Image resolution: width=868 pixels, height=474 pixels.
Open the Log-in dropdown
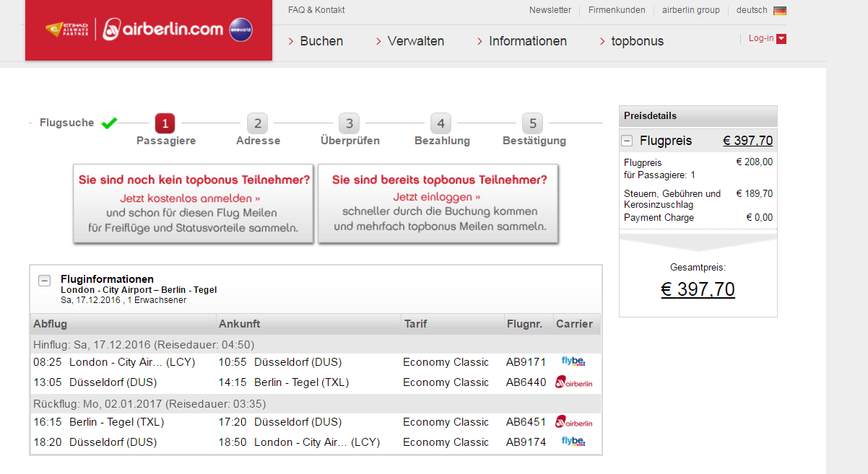click(x=767, y=38)
